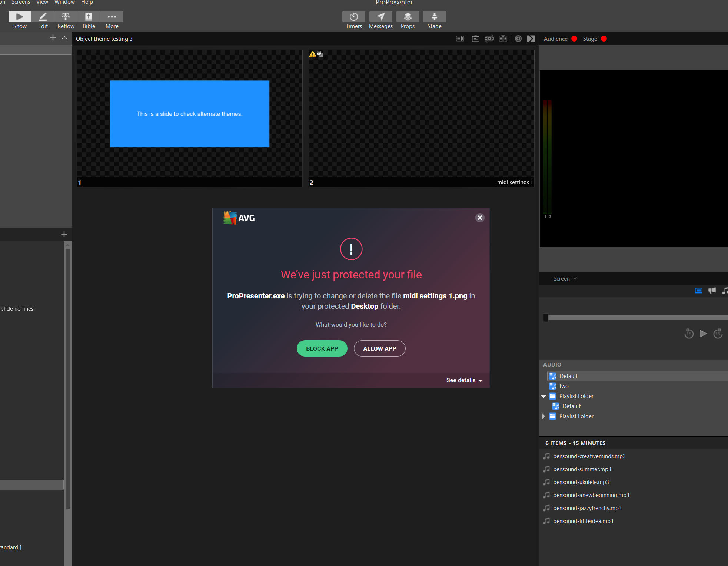This screenshot has width=728, height=566.
Task: Select bensound-summer.mp3 audio file
Action: (x=582, y=469)
